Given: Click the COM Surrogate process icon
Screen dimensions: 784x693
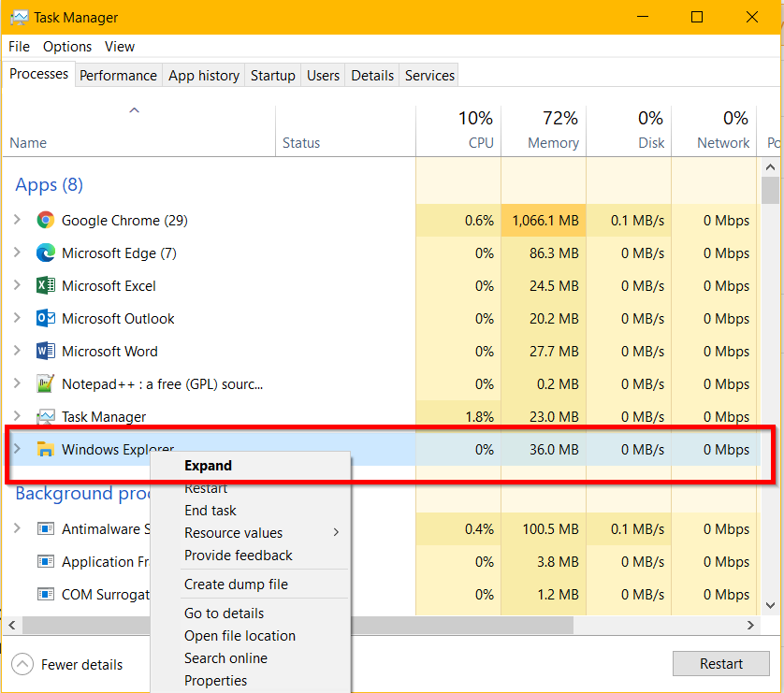Looking at the screenshot, I should (x=46, y=594).
